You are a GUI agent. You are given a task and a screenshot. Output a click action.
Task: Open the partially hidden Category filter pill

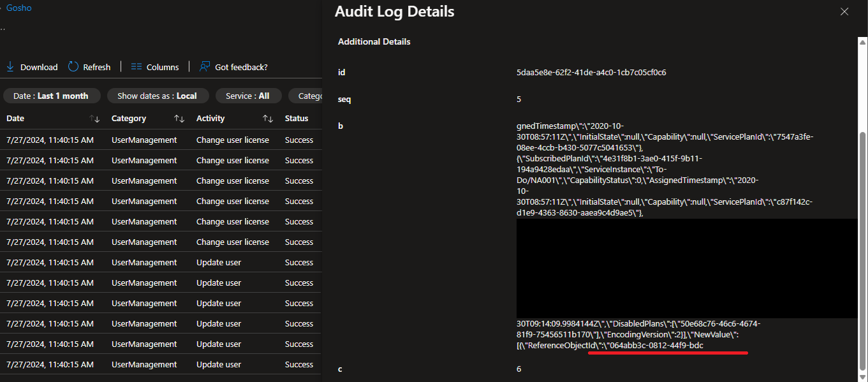(306, 96)
